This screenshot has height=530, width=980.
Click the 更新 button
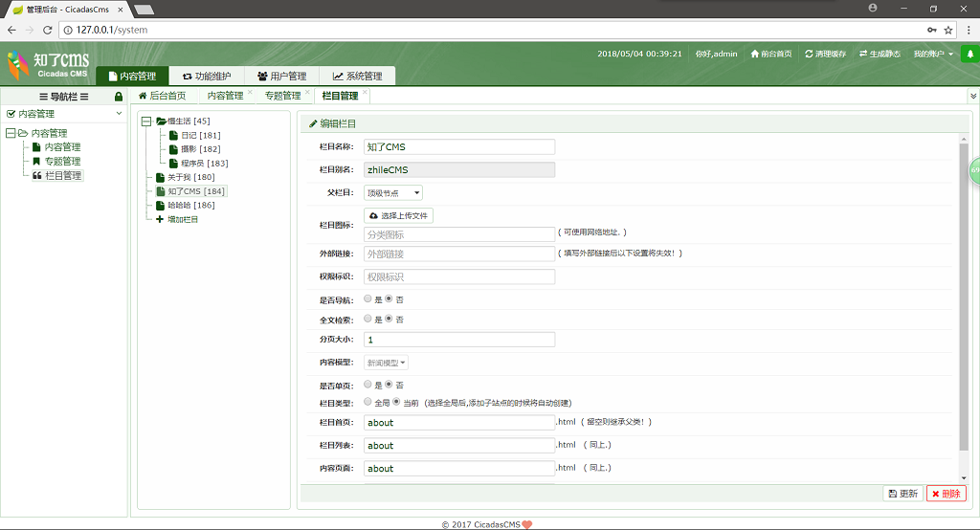tap(903, 494)
